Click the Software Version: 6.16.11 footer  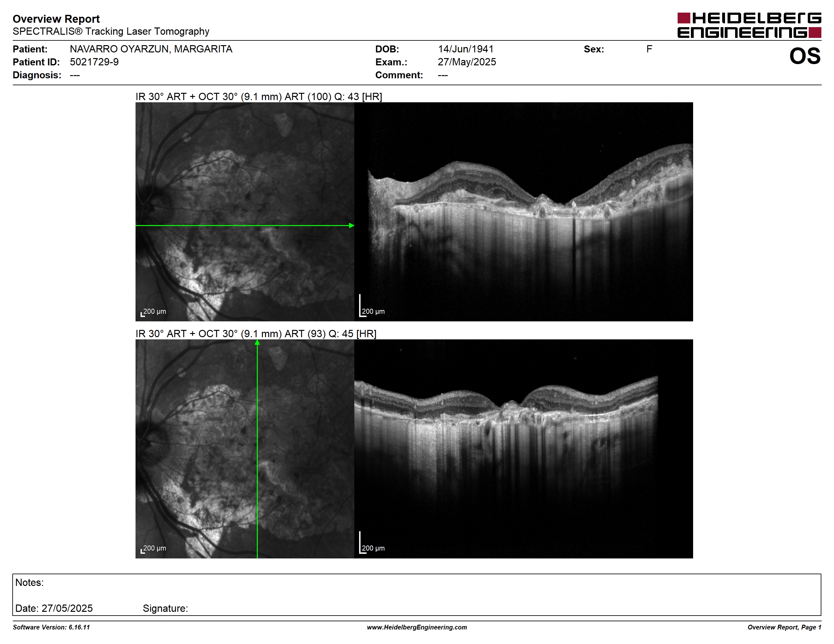51,627
